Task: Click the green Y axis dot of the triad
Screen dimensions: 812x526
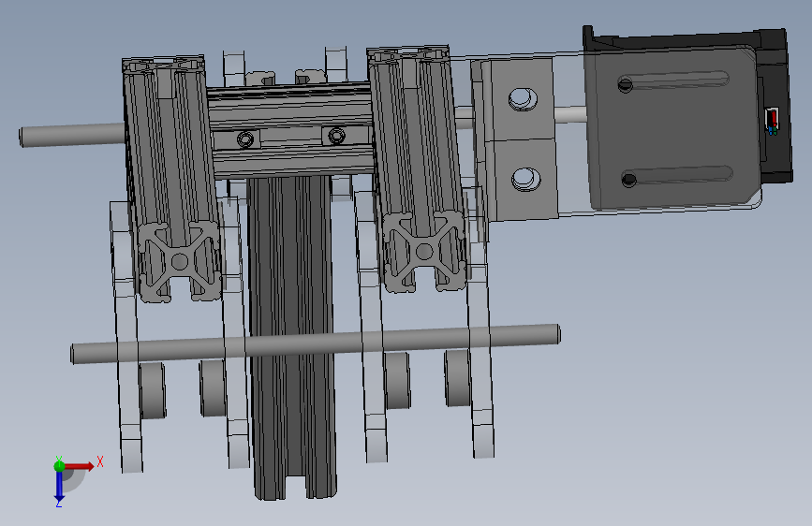Action: pos(59,466)
